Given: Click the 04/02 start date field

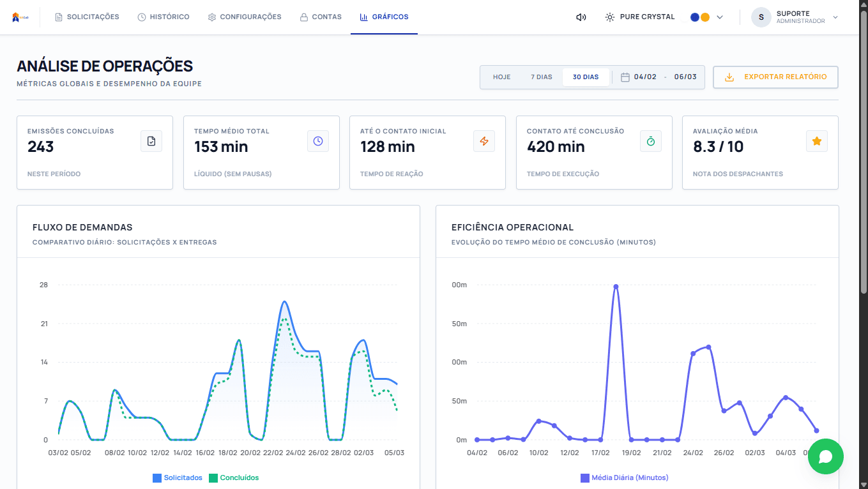Looking at the screenshot, I should click(646, 77).
